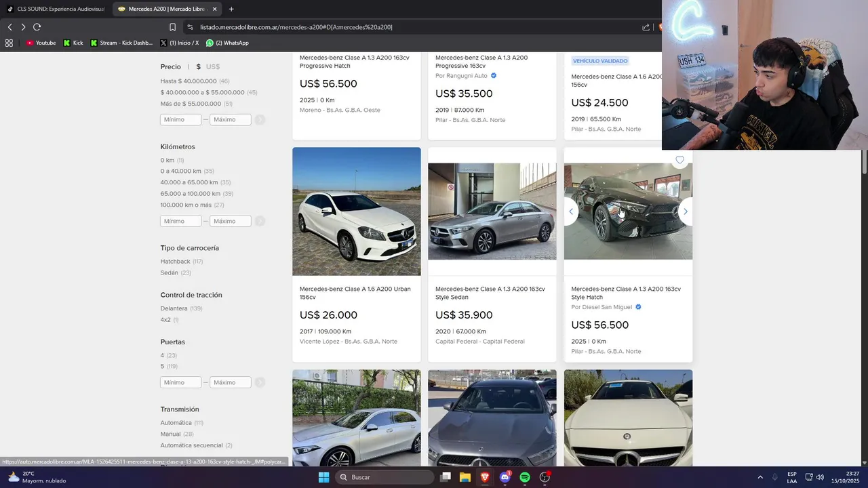Filter transmission Manual
The width and height of the screenshot is (868, 488).
point(170,434)
